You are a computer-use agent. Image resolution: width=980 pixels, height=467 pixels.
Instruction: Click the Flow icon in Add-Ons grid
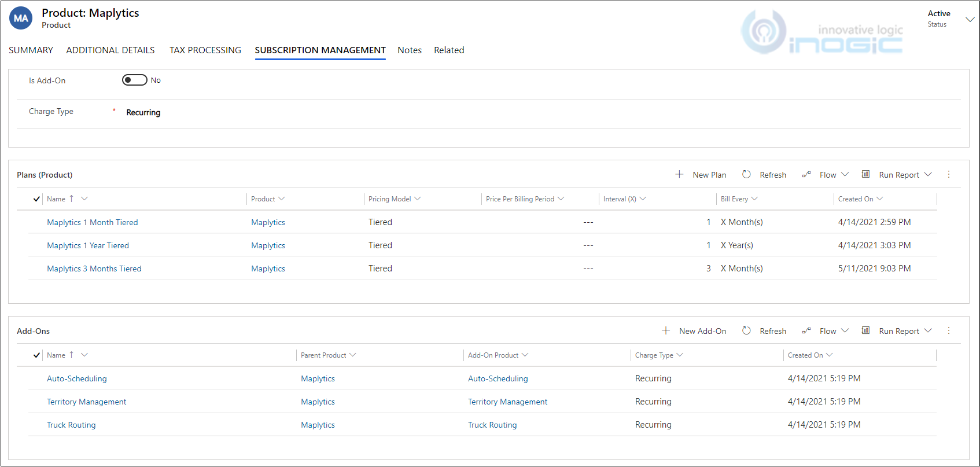806,331
